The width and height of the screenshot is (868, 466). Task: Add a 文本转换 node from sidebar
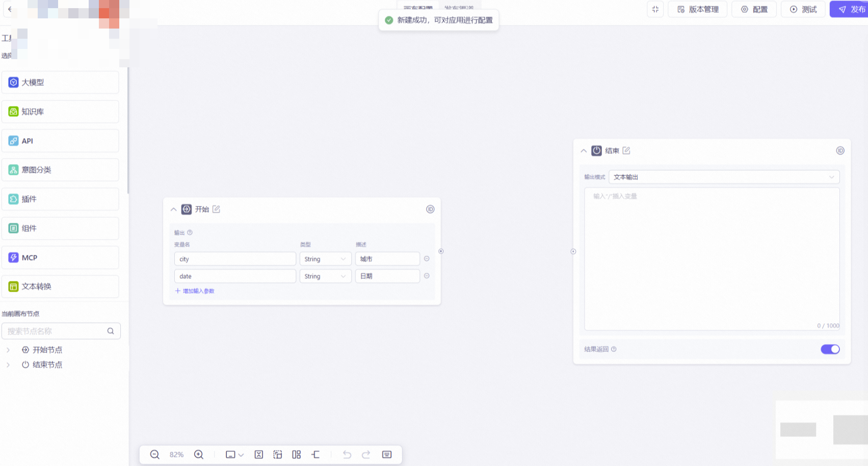point(60,287)
